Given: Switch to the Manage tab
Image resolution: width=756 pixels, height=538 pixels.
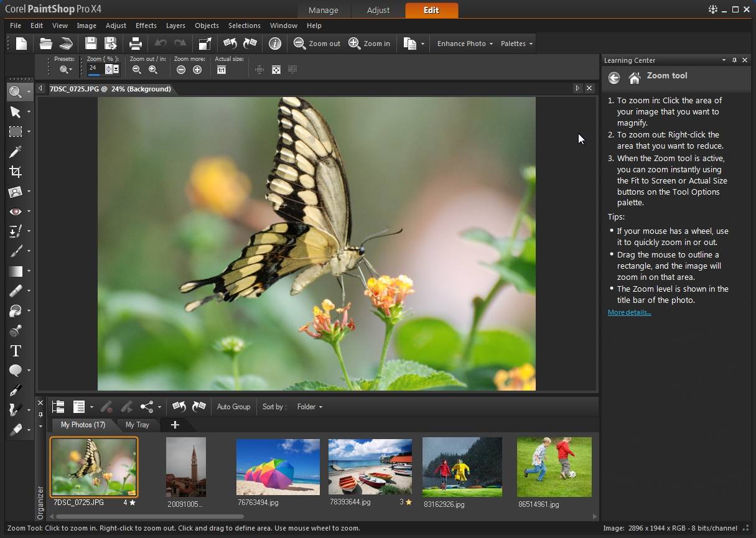Looking at the screenshot, I should tap(324, 10).
